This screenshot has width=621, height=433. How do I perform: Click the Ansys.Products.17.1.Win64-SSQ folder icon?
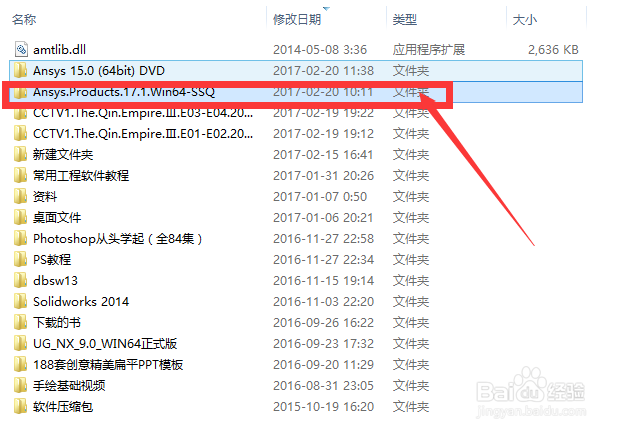pyautogui.click(x=20, y=92)
